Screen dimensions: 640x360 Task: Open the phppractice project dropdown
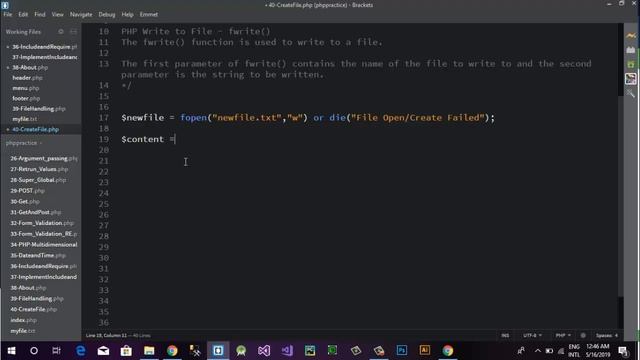click(24, 143)
